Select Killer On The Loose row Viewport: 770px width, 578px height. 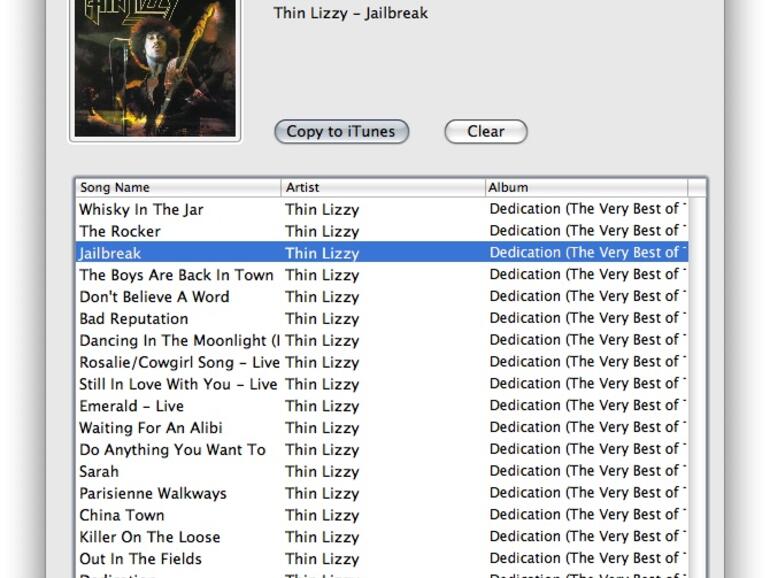pyautogui.click(x=382, y=537)
